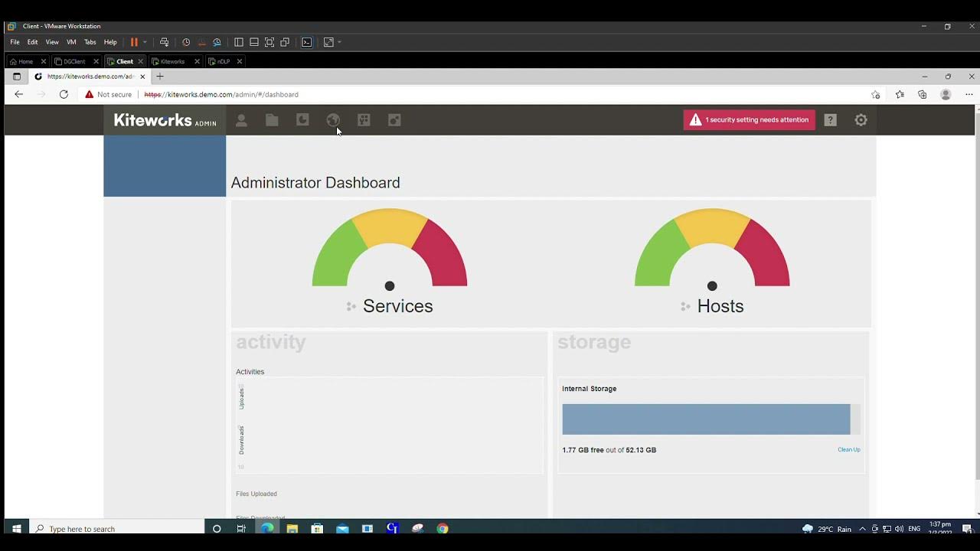Viewport: 980px width, 551px height.
Task: Open a new browser tab
Action: [x=160, y=77]
